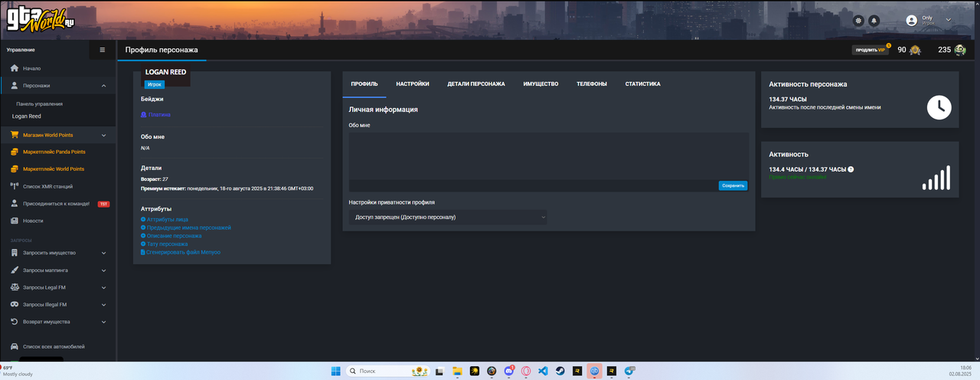
Task: Open help tooltip next to activity hours
Action: pyautogui.click(x=851, y=169)
